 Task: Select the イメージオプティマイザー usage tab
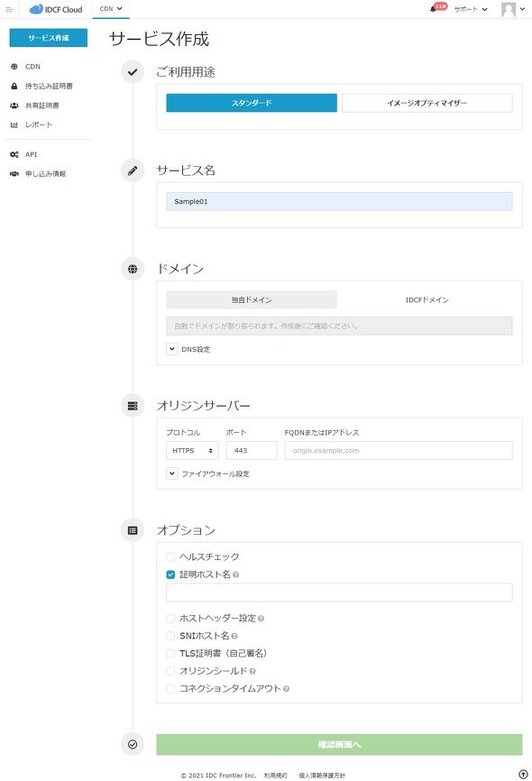pyautogui.click(x=427, y=103)
